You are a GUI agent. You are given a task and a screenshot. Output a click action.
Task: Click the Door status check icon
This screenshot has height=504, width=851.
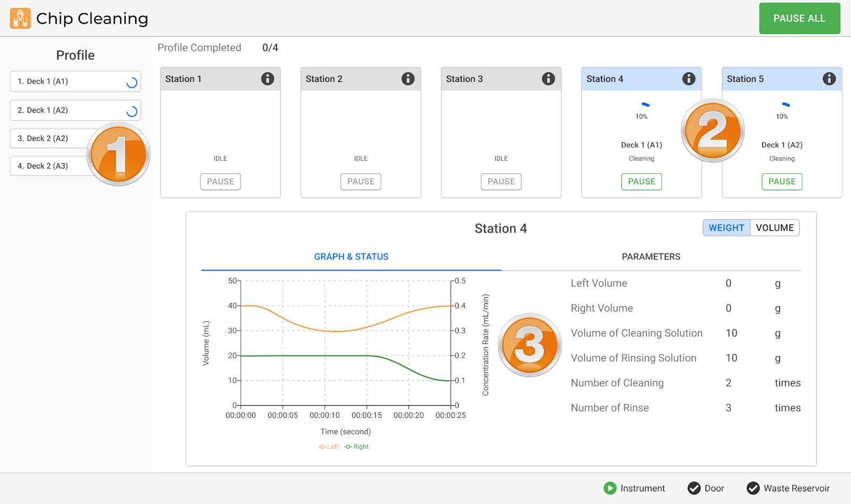click(x=694, y=488)
